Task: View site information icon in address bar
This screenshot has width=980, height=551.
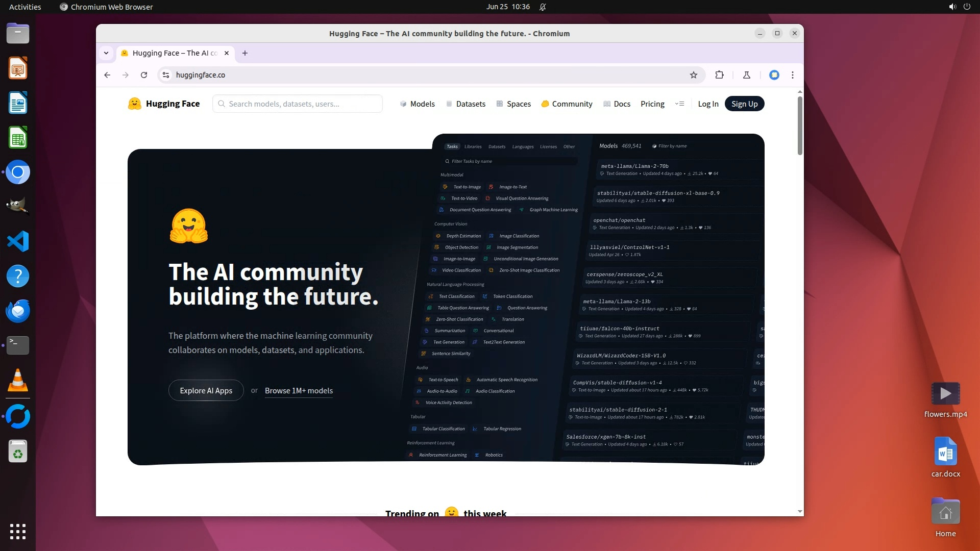Action: (x=166, y=75)
